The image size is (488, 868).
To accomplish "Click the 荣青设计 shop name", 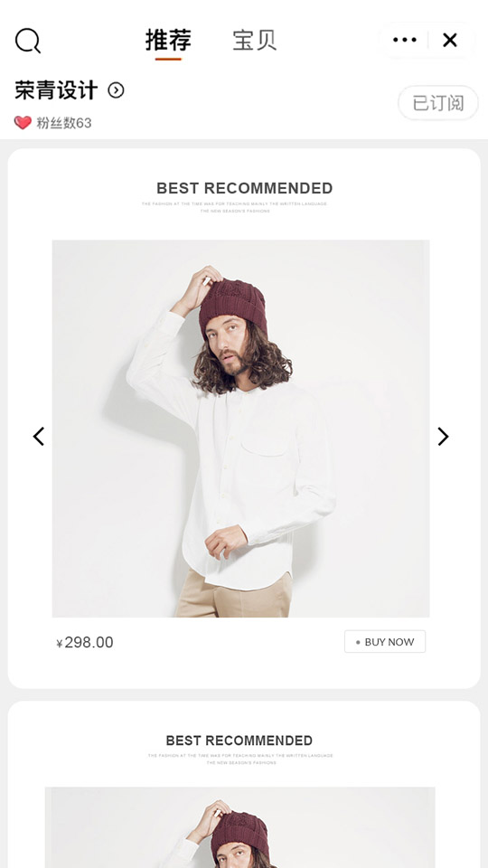I will (x=56, y=90).
